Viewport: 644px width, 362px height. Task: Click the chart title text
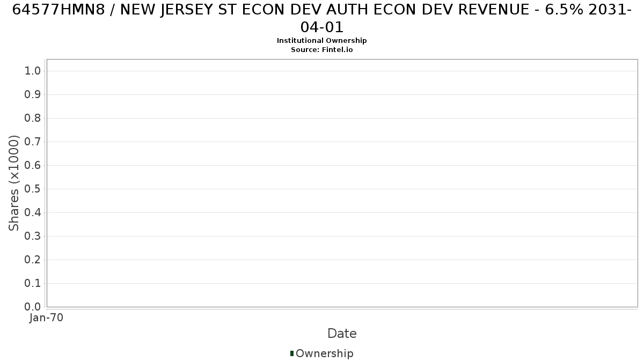[322, 18]
